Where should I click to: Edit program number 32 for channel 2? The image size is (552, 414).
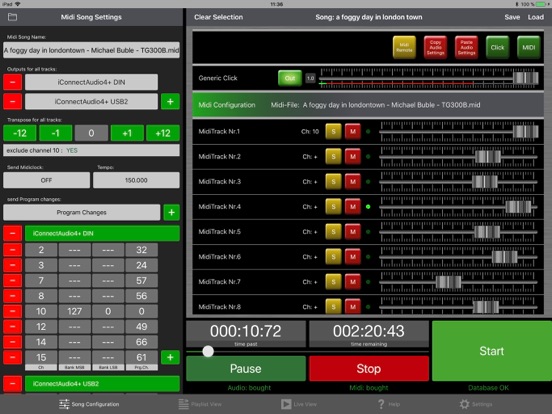pos(142,250)
